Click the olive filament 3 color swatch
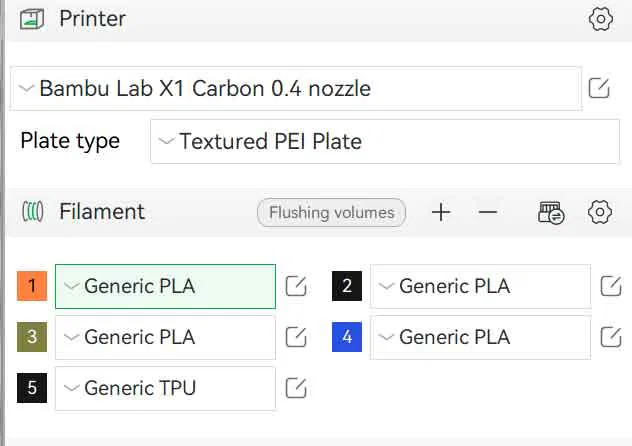Image resolution: width=632 pixels, height=446 pixels. click(32, 337)
